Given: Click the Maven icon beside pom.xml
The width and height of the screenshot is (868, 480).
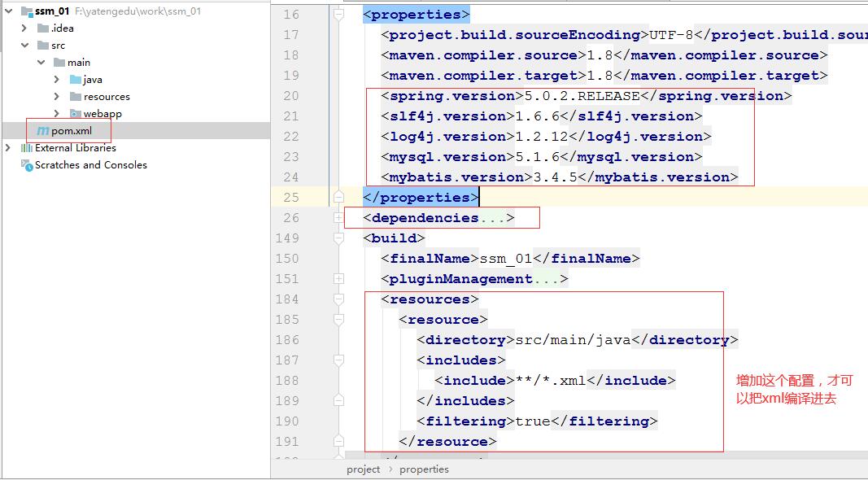Looking at the screenshot, I should point(42,131).
